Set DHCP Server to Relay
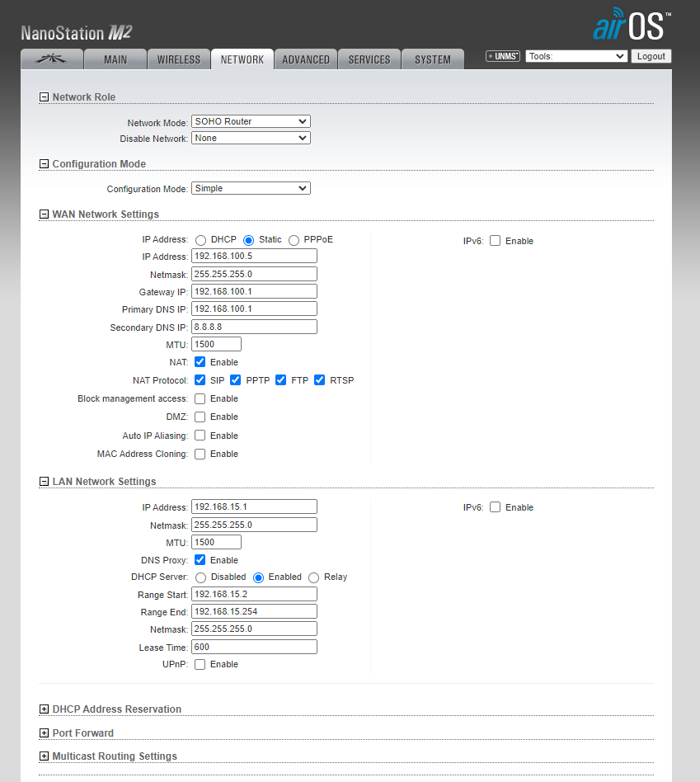This screenshot has height=782, width=700. (x=313, y=577)
